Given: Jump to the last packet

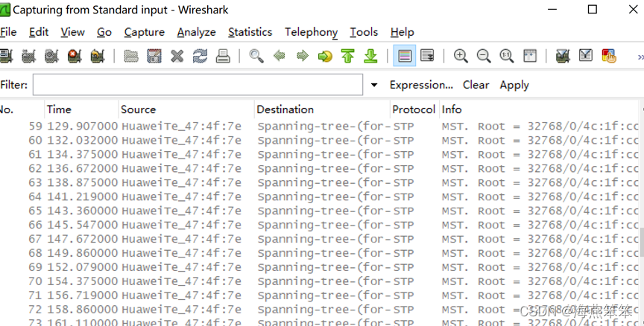Looking at the screenshot, I should coord(371,56).
